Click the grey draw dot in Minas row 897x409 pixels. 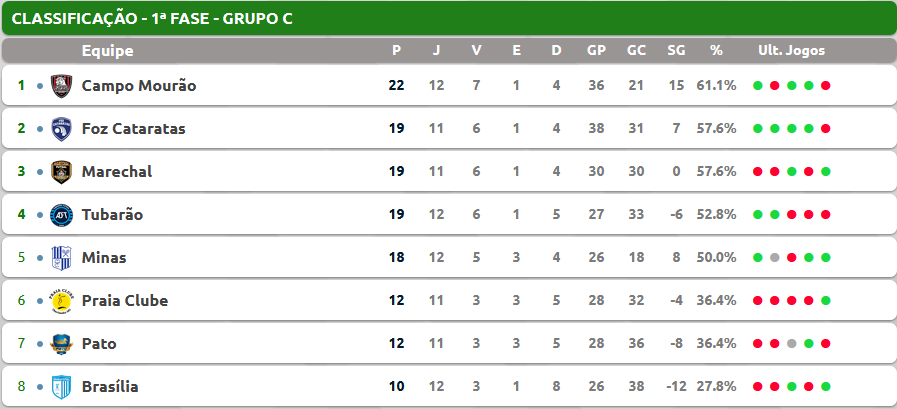775,258
